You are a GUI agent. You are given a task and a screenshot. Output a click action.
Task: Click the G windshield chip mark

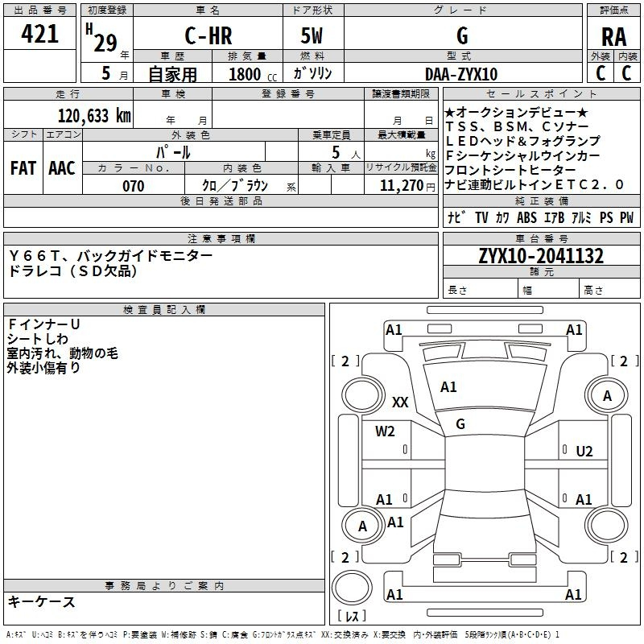pyautogui.click(x=460, y=424)
